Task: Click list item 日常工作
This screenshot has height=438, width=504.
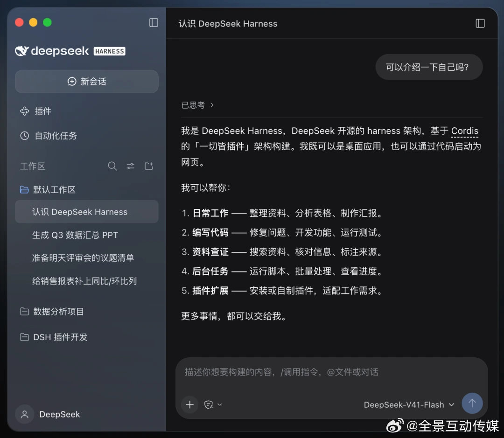Action: 210,213
